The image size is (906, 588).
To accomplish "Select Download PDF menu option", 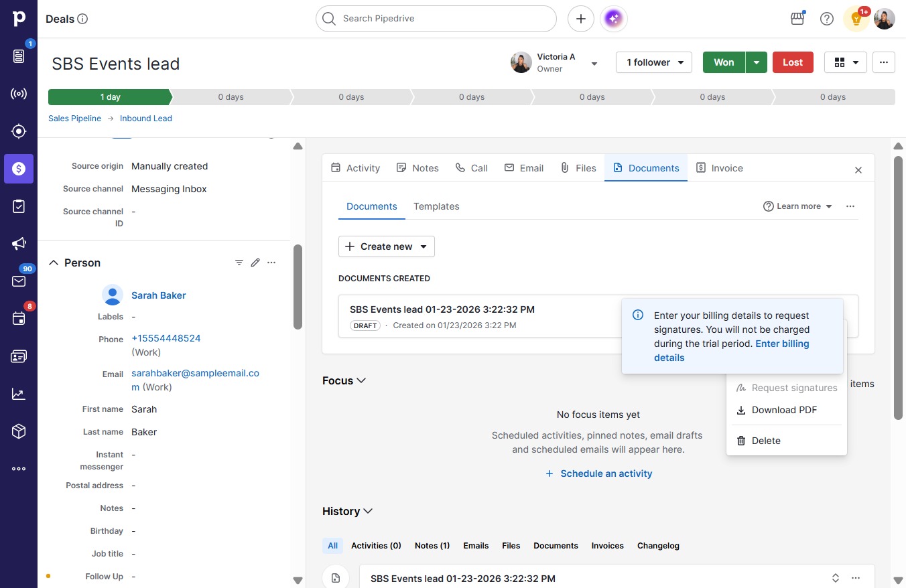I will [x=787, y=410].
